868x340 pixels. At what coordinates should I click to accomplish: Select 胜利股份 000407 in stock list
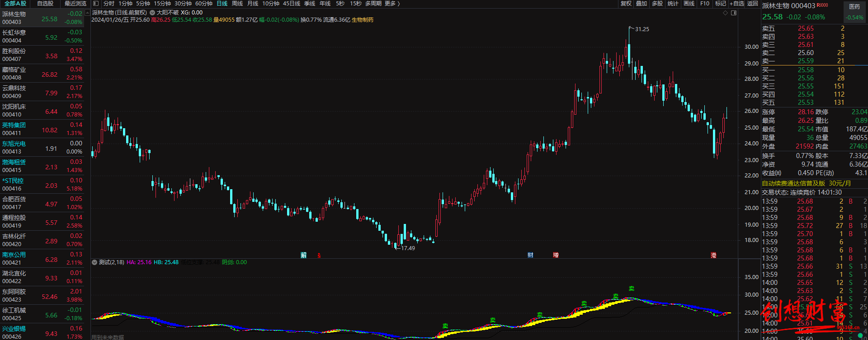42,55
